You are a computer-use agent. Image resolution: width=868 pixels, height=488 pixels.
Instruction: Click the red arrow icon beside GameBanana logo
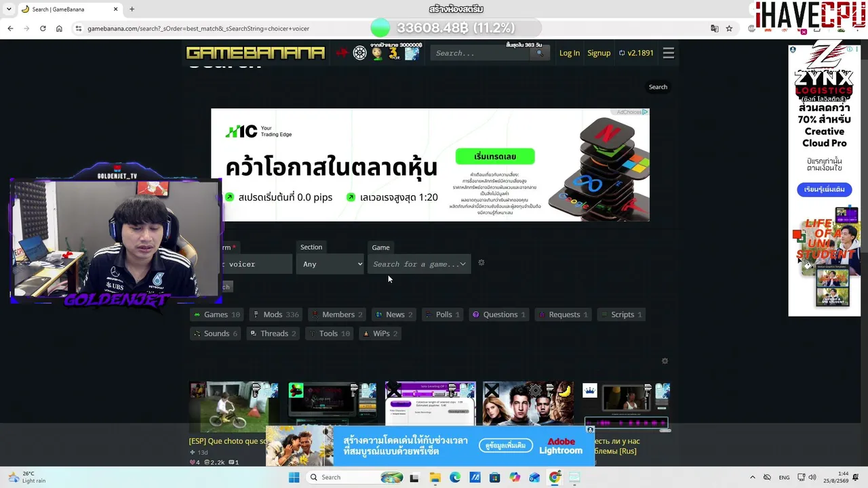[342, 53]
